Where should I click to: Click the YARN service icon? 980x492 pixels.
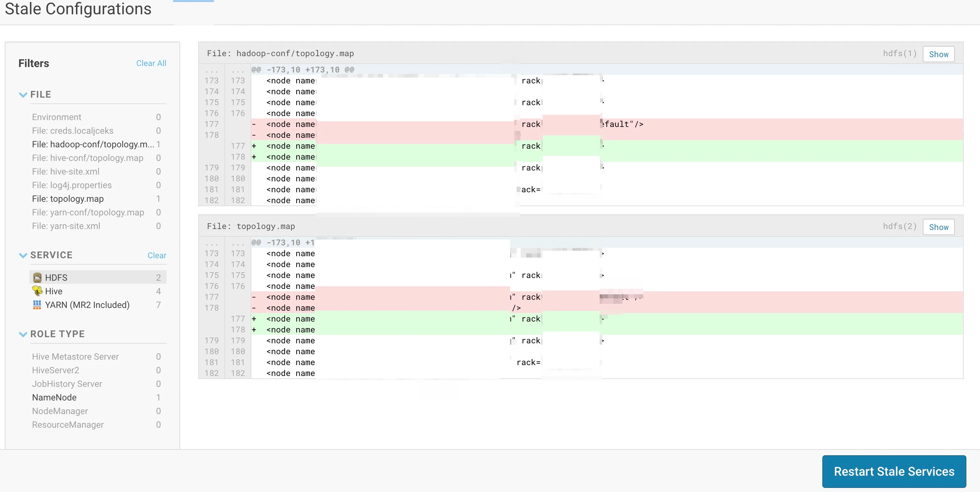click(x=37, y=305)
